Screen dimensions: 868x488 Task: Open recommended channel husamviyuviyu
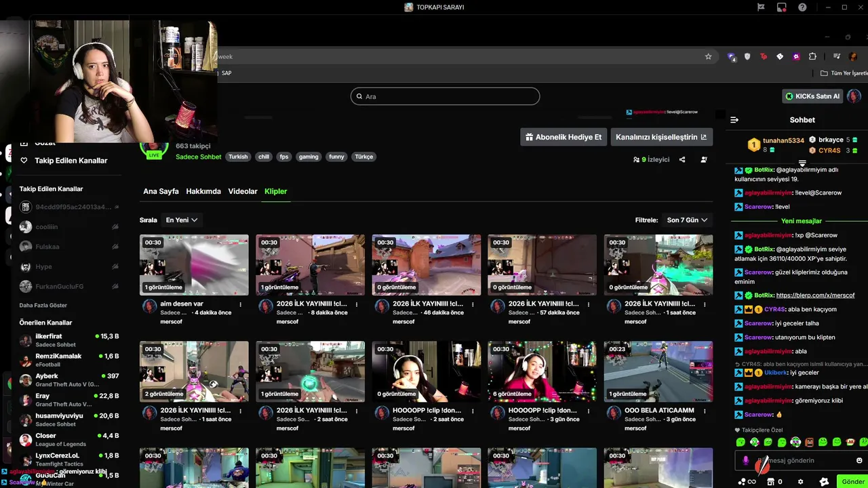click(x=69, y=420)
